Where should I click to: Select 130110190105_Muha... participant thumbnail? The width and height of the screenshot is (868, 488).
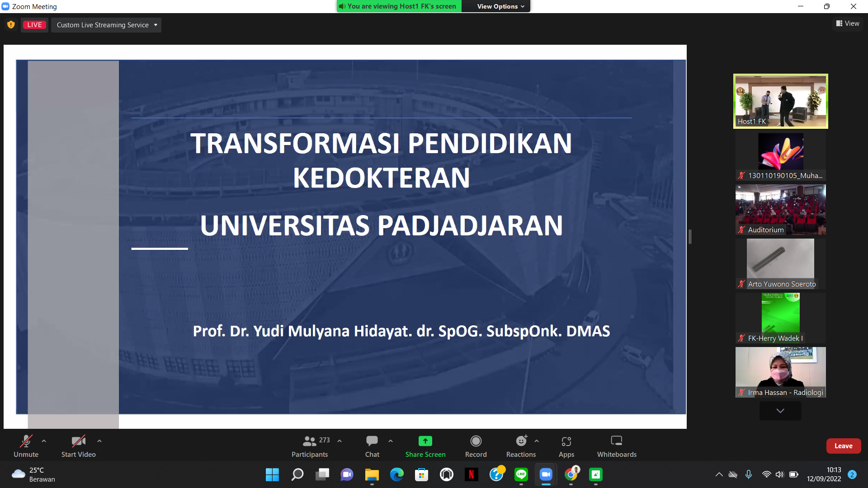[x=780, y=156]
